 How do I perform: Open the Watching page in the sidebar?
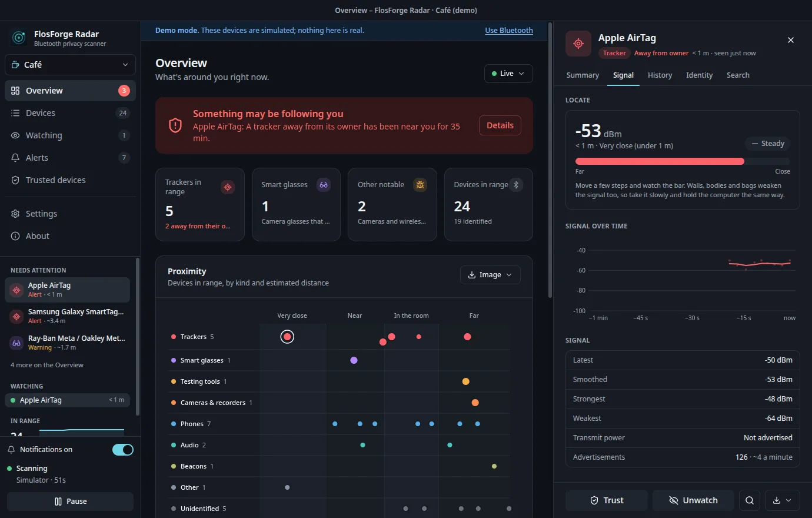[x=70, y=135]
